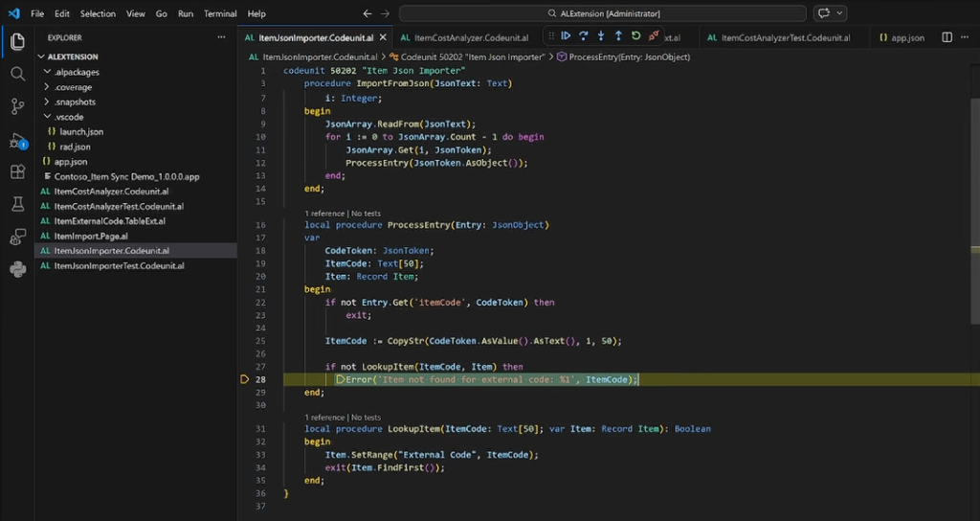Image resolution: width=980 pixels, height=521 pixels.
Task: Go forward in navigation history
Action: point(385,13)
